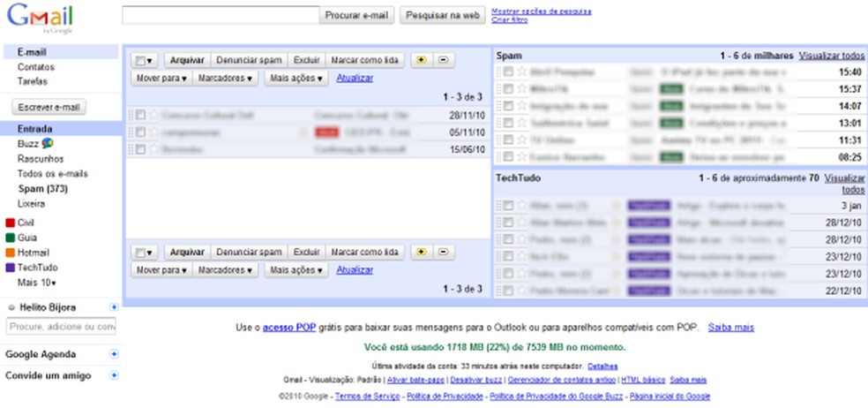Tick the spam message checkbox at 14:07
The image size is (868, 408).
(x=508, y=106)
